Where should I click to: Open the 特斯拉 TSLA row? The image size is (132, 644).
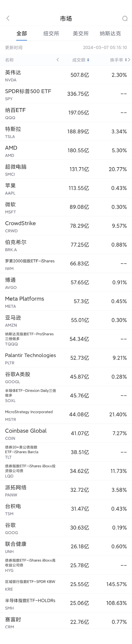[x=66, y=132]
